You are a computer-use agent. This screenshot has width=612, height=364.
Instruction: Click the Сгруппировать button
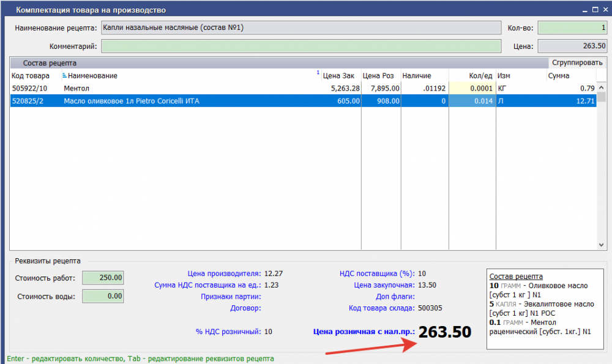click(577, 63)
